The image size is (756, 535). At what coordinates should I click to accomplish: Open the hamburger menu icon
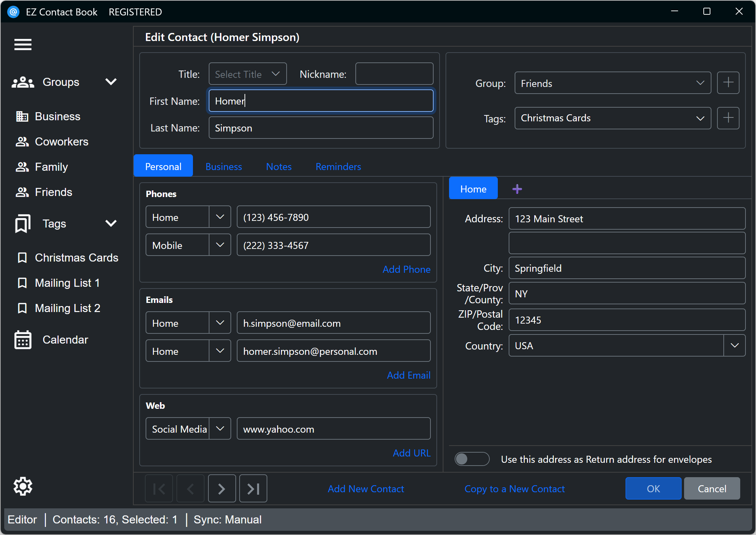[x=23, y=45]
